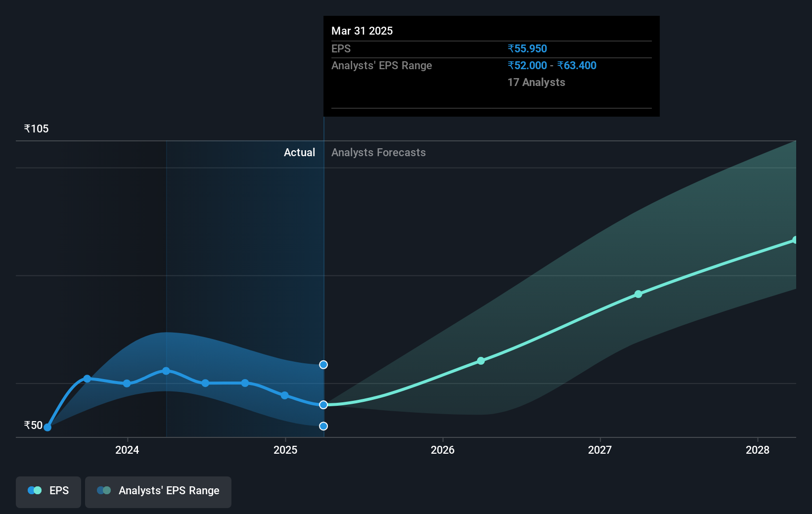Click the ₹55.950 EPS value in tooltip
Image resolution: width=812 pixels, height=514 pixels.
[527, 49]
